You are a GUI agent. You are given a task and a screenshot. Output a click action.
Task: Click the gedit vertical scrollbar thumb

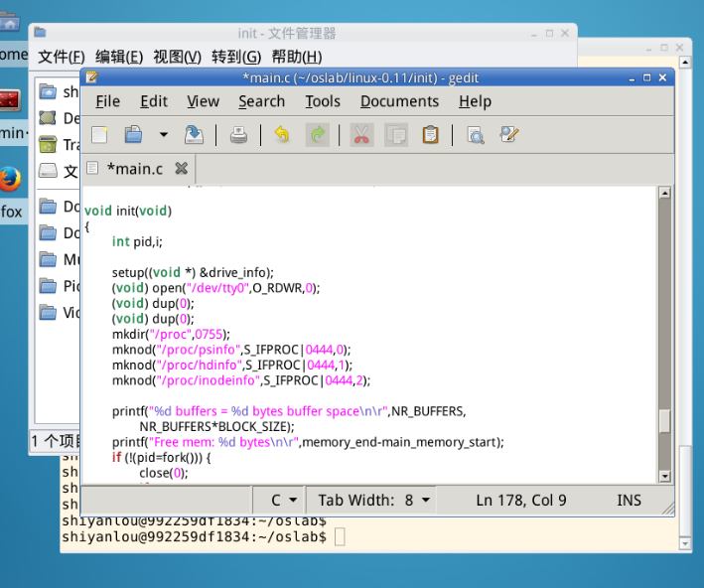(x=664, y=421)
